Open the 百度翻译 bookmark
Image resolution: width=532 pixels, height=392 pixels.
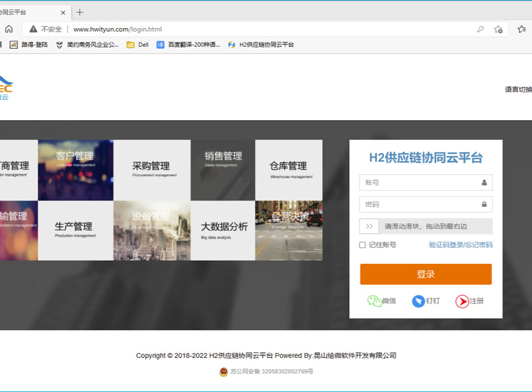pyautogui.click(x=188, y=45)
